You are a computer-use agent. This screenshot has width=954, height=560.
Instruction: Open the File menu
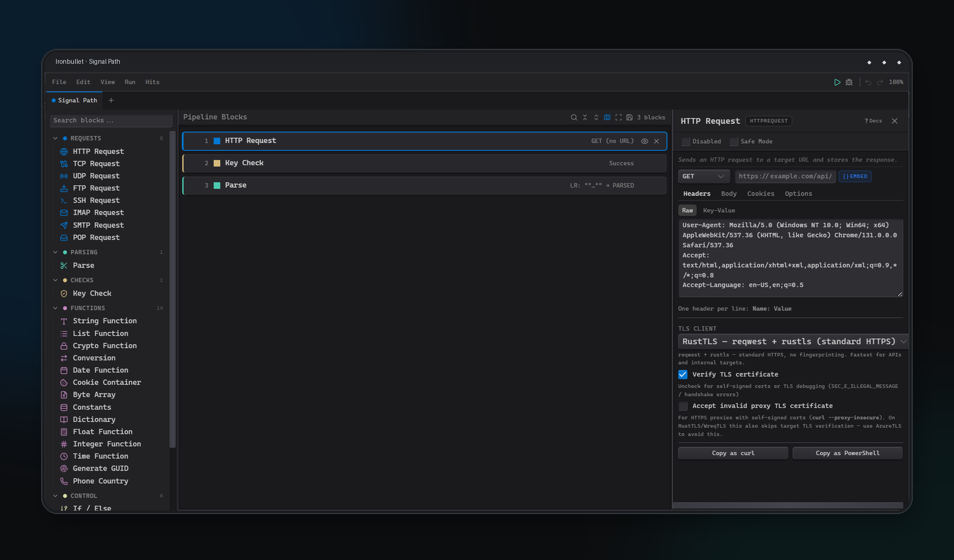pyautogui.click(x=59, y=82)
